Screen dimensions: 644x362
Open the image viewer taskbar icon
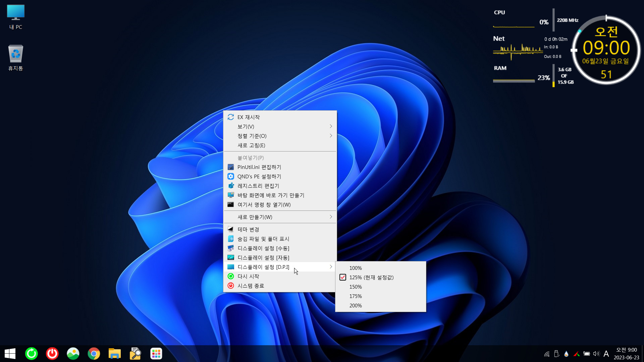coord(73,354)
